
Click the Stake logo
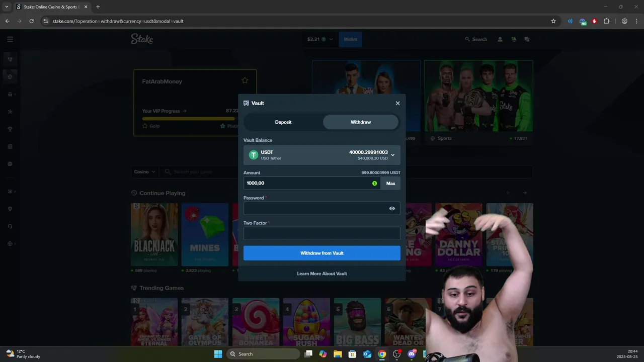(x=142, y=39)
